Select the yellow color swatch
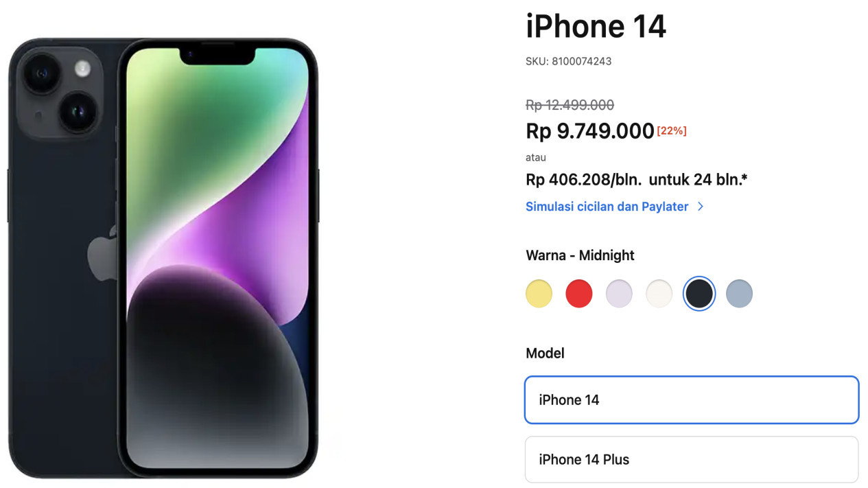 pyautogui.click(x=539, y=294)
